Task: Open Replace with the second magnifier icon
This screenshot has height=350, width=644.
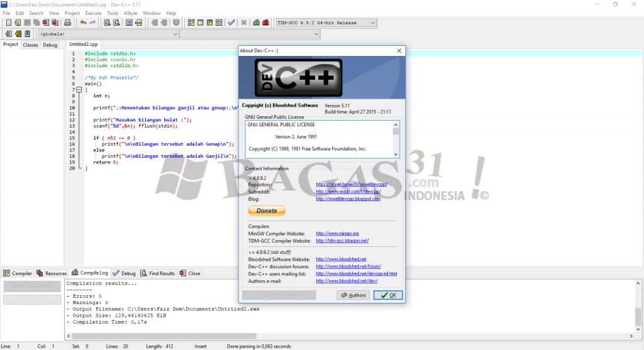Action: point(116,23)
